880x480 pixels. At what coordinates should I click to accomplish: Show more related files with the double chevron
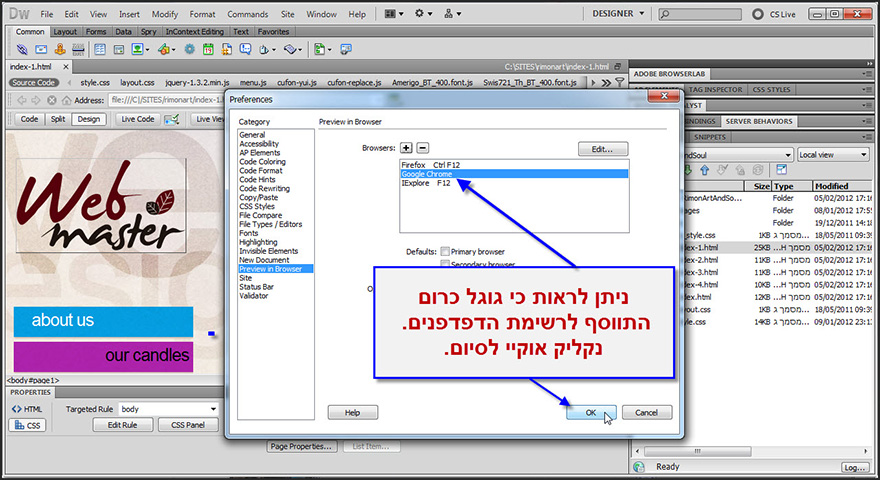(606, 83)
